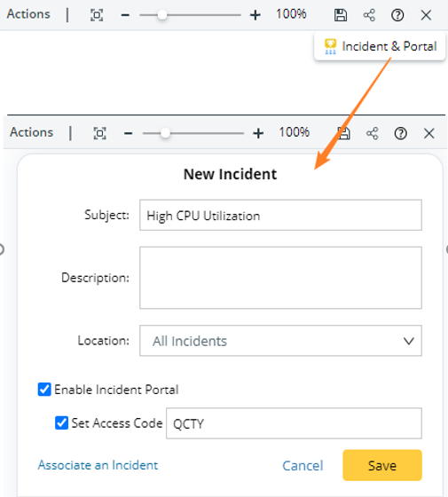This screenshot has width=448, height=497.
Task: Open help question mark in top toolbar
Action: pyautogui.click(x=397, y=15)
